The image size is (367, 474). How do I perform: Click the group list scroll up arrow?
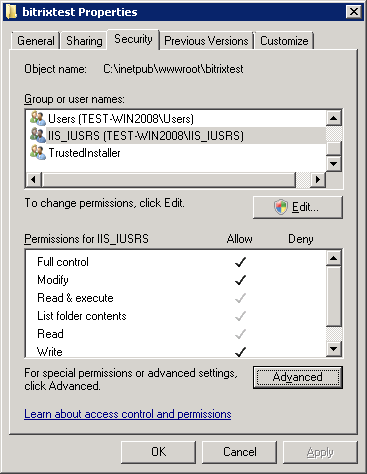click(333, 118)
